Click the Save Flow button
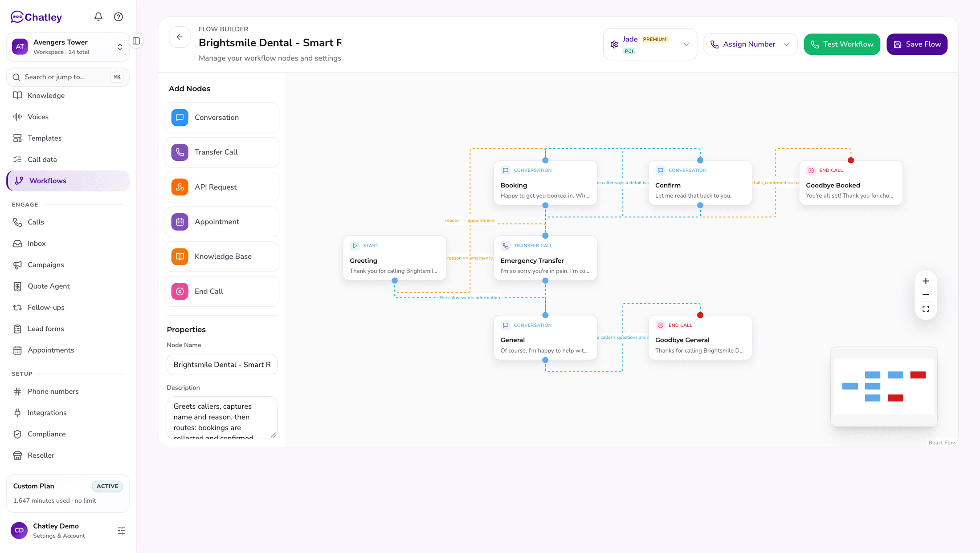The height and width of the screenshot is (553, 980). [x=917, y=45]
